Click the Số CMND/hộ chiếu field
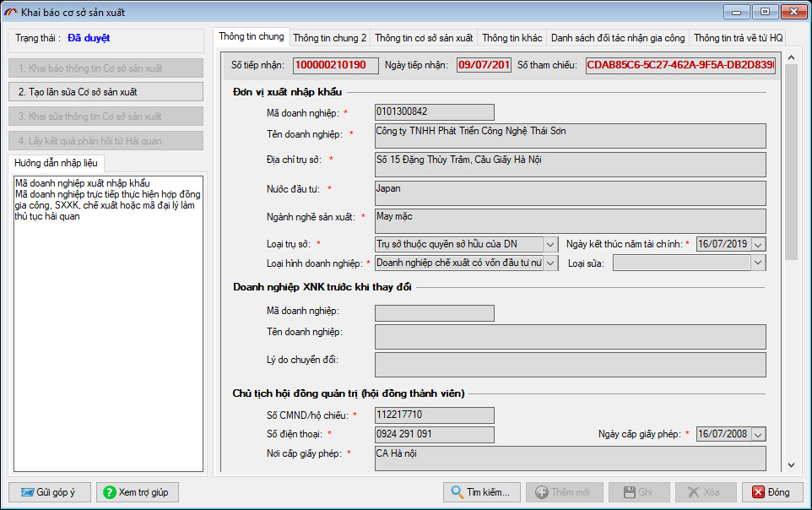 [435, 415]
